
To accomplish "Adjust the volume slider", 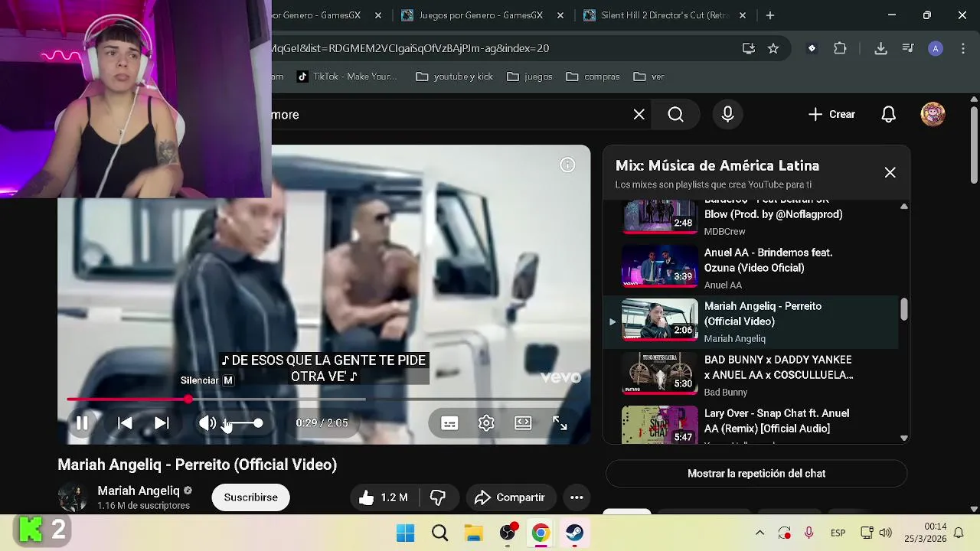I will 243,423.
